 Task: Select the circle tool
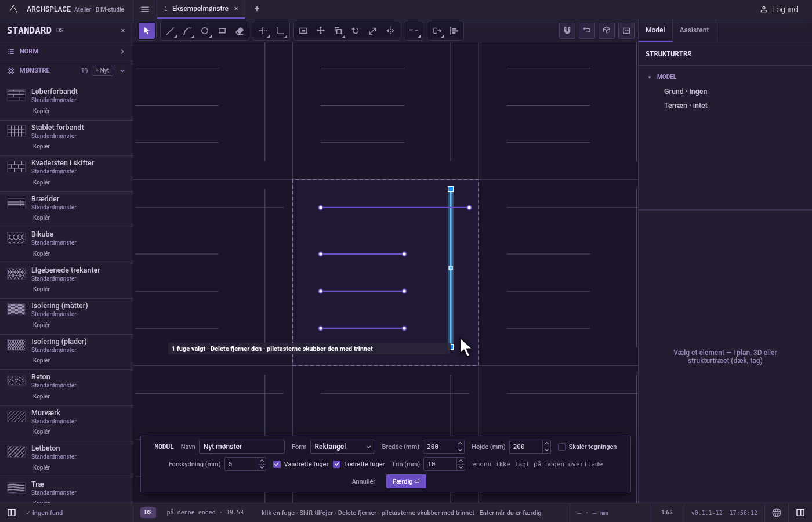pyautogui.click(x=205, y=31)
